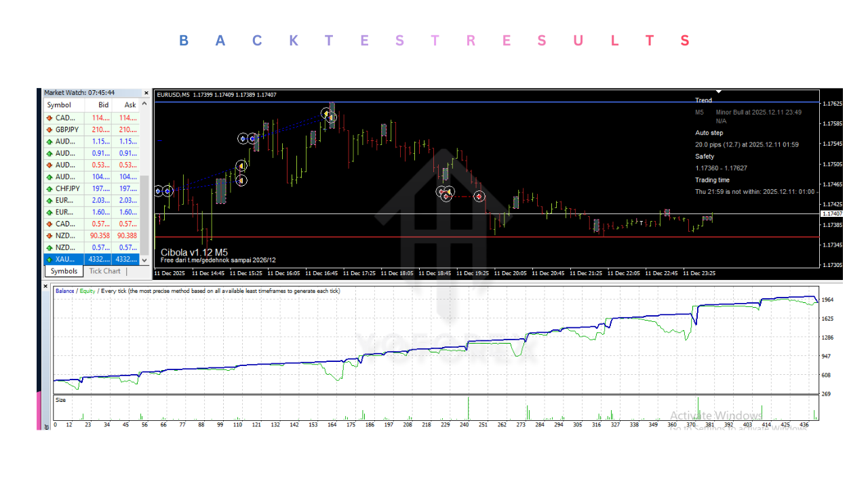
Task: Close the strategy tester graph panel
Action: (46, 287)
